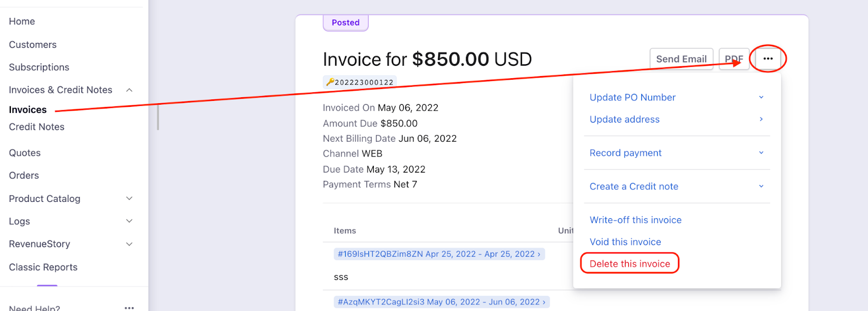This screenshot has height=311, width=868.
Task: Open the #169lsHT2QBZim8ZN line item link
Action: [438, 254]
